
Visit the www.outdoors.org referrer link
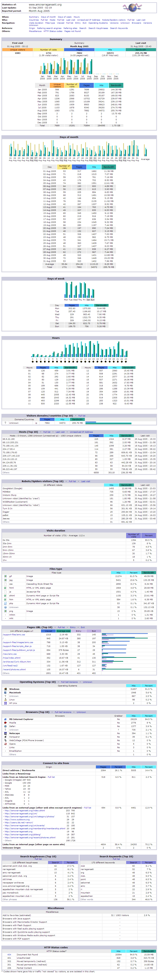[14, 819]
